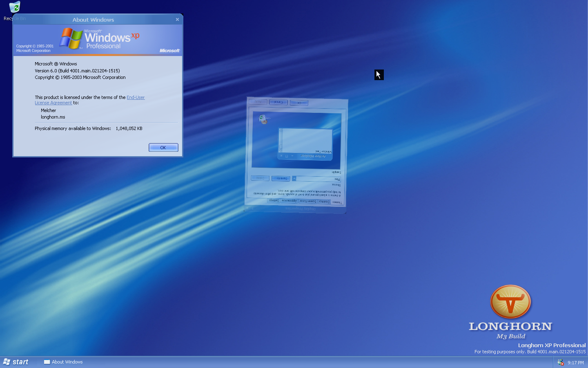Click the Microsoft ® Windows text line
The height and width of the screenshot is (368, 588).
pyautogui.click(x=56, y=64)
